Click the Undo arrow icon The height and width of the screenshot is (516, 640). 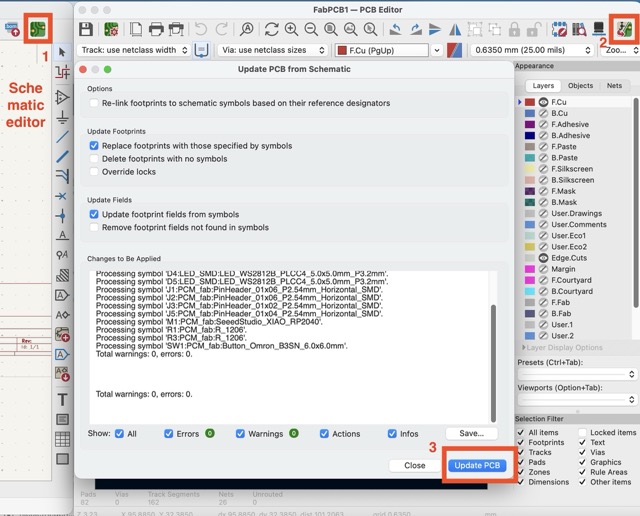(x=201, y=29)
